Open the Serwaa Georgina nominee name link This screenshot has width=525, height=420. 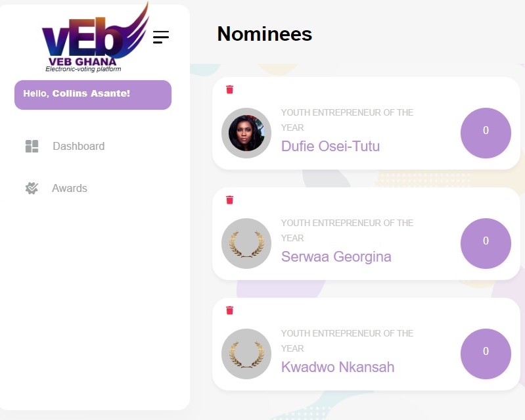click(336, 256)
